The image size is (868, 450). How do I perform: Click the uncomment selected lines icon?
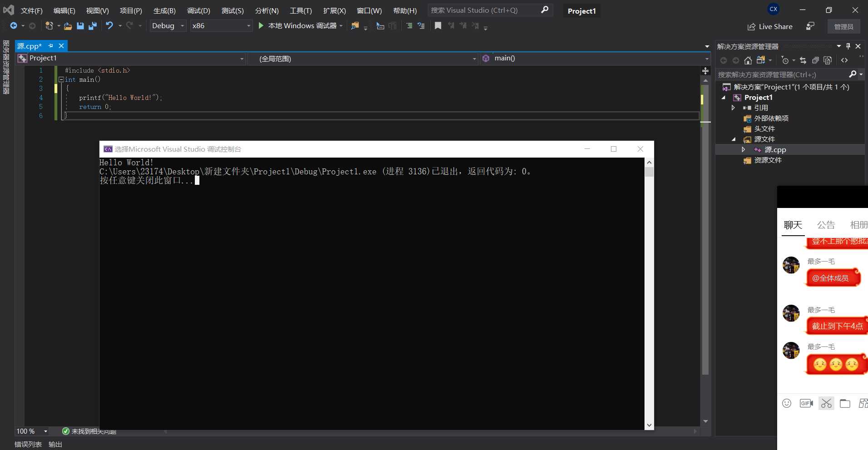pyautogui.click(x=421, y=26)
